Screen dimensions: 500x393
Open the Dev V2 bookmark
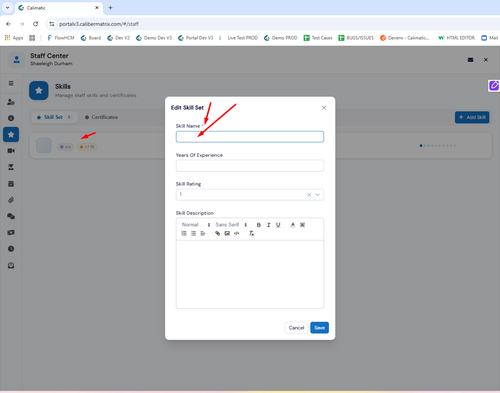[x=118, y=38]
